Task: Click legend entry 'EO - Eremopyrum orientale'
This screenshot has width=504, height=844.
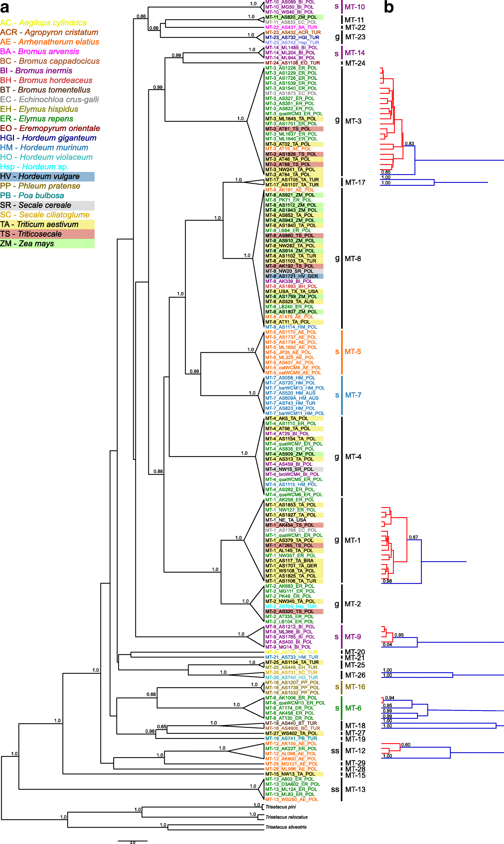Action: (50, 128)
